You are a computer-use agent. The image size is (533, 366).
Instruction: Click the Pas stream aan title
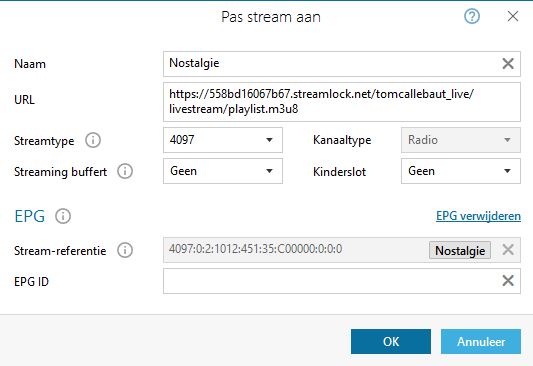[271, 17]
